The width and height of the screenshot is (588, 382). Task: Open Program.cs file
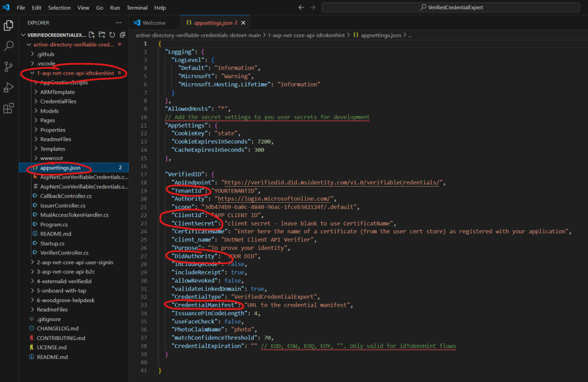pos(54,225)
